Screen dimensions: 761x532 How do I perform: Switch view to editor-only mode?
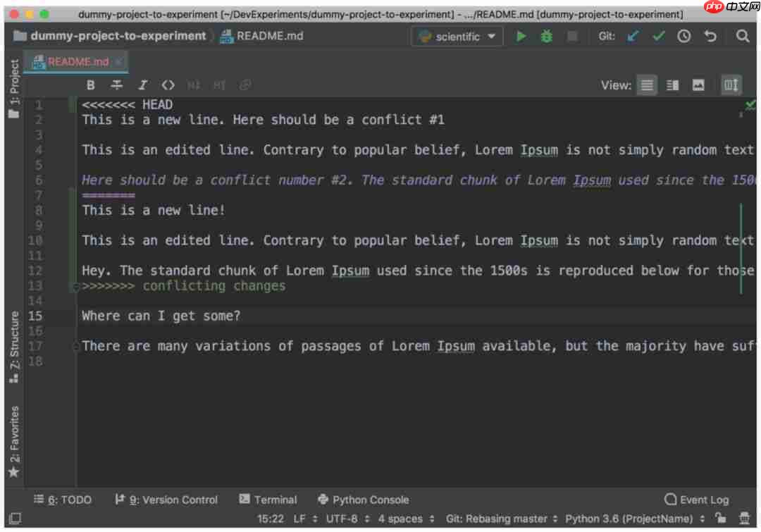click(646, 85)
